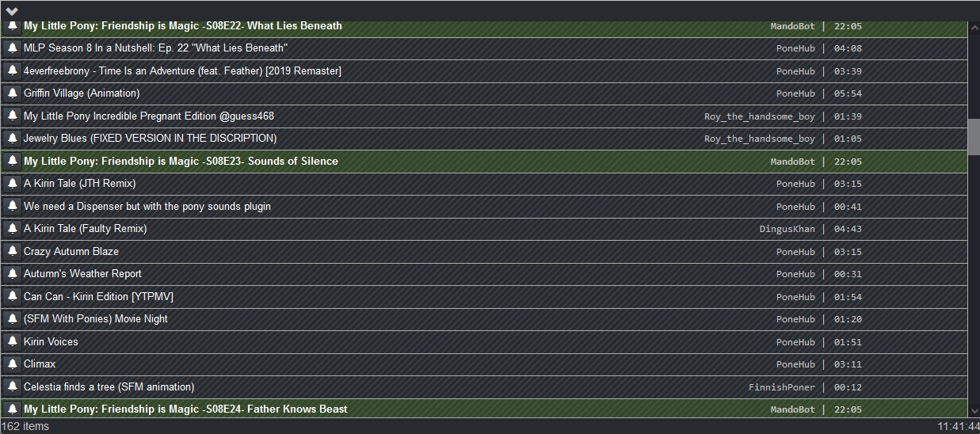Select the Climax title
Screen dimensions: 980x434
tap(40, 364)
